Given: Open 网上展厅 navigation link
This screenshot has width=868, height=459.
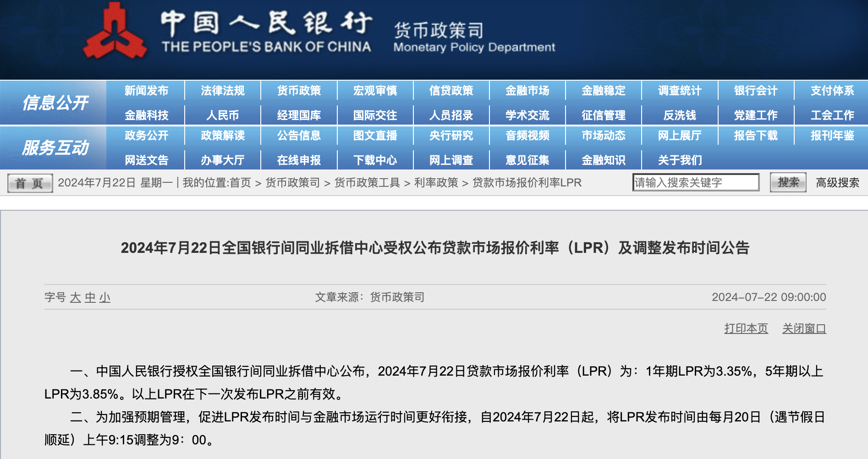Looking at the screenshot, I should tap(680, 136).
